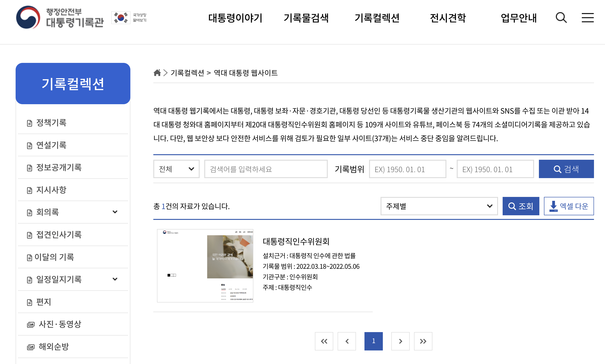Image resolution: width=605 pixels, height=364 pixels.
Task: Click the 정책기록 sidebar entry
Action: [51, 123]
